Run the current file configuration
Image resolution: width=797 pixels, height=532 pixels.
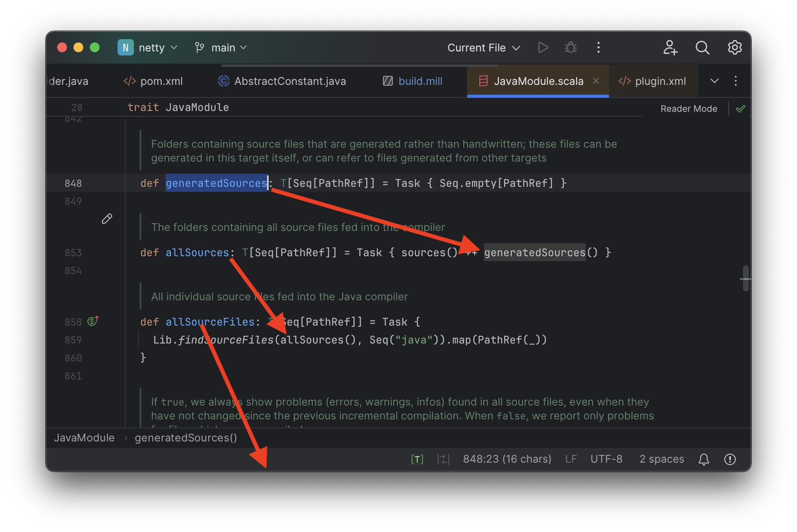[543, 47]
